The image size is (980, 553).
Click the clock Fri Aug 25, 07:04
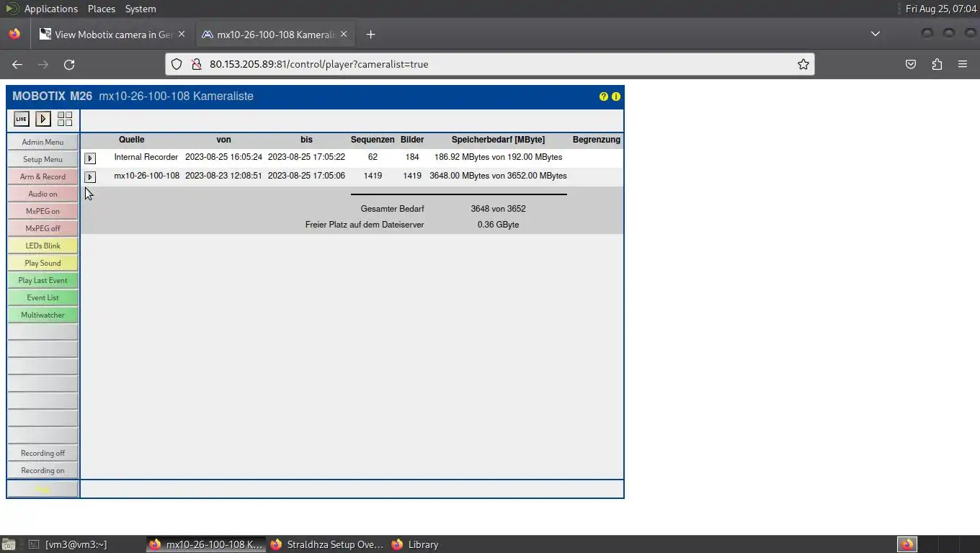941,9
